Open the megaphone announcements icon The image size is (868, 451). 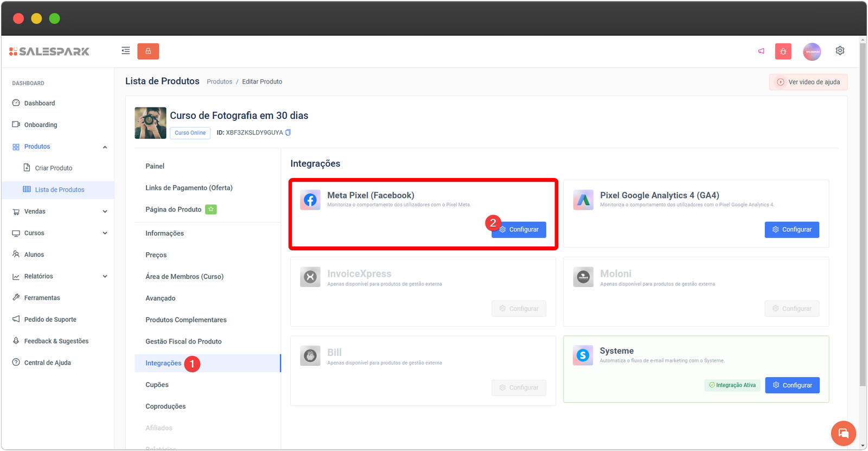[x=761, y=51]
